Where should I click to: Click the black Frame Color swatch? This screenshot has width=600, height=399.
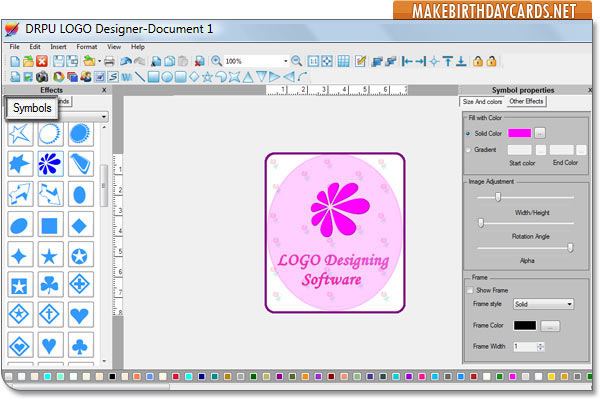[x=525, y=326]
